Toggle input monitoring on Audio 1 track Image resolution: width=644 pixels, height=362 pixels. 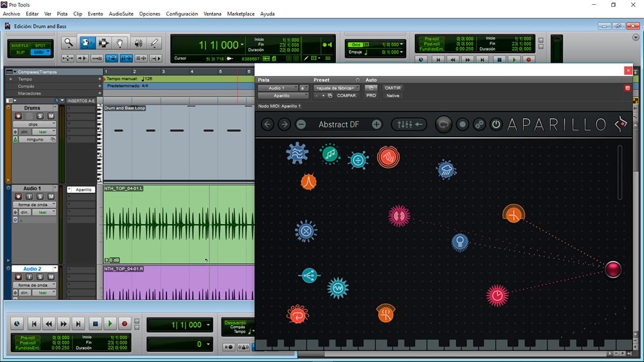click(x=29, y=196)
